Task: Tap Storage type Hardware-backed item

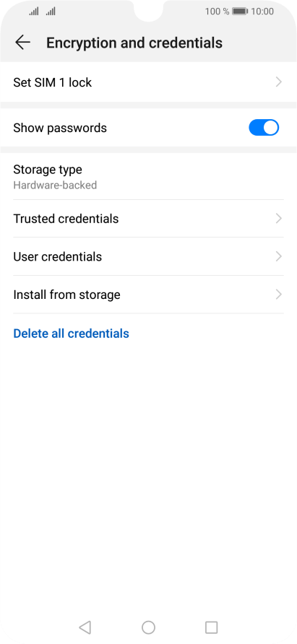Action: coord(149,177)
